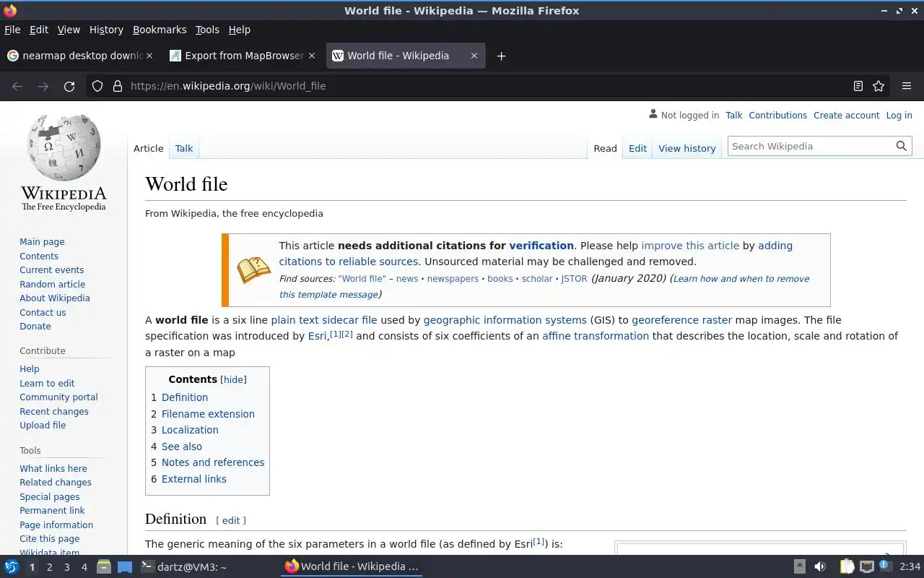
Task: Click the question-book icon in citation notice
Action: 253,270
